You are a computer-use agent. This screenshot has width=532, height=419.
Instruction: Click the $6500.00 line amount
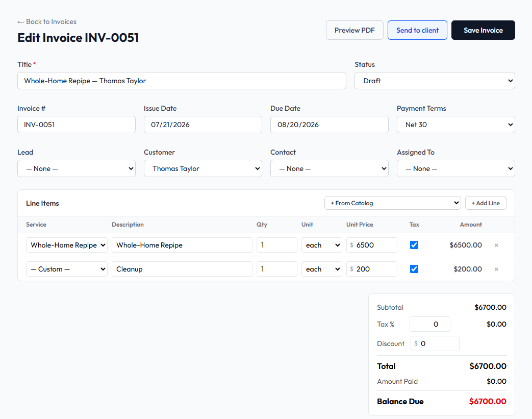(466, 245)
